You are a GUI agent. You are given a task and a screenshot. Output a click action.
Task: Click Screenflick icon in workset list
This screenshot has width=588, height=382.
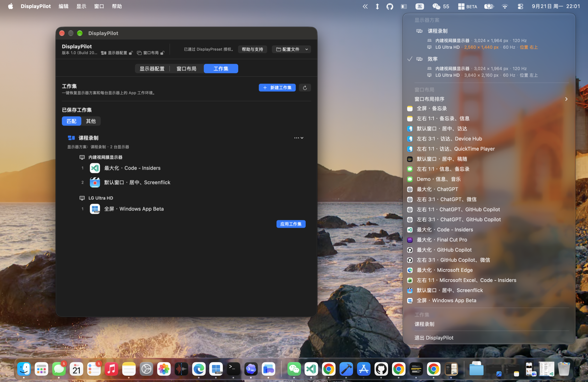tap(95, 182)
